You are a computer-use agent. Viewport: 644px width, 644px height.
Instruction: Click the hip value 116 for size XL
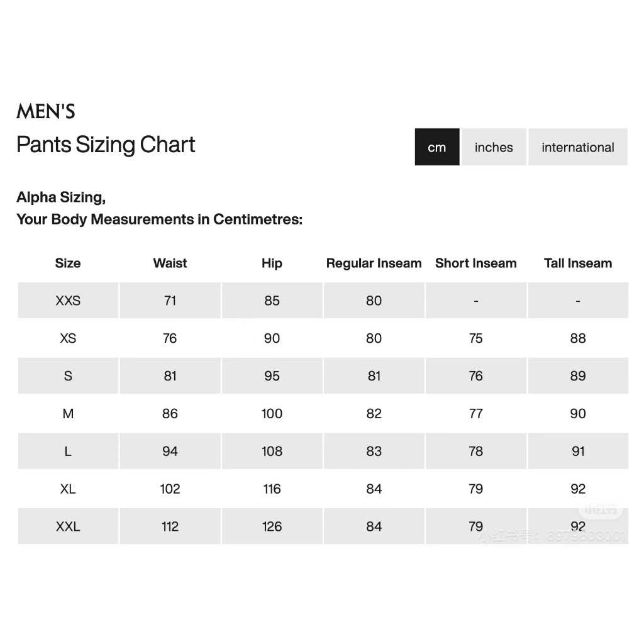272,489
